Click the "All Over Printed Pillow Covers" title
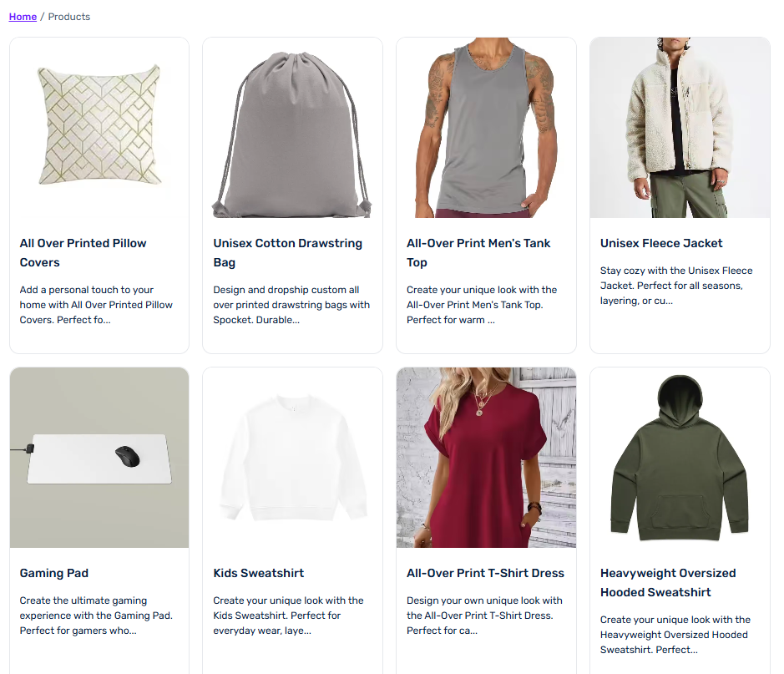Image resolution: width=784 pixels, height=674 pixels. click(x=83, y=252)
